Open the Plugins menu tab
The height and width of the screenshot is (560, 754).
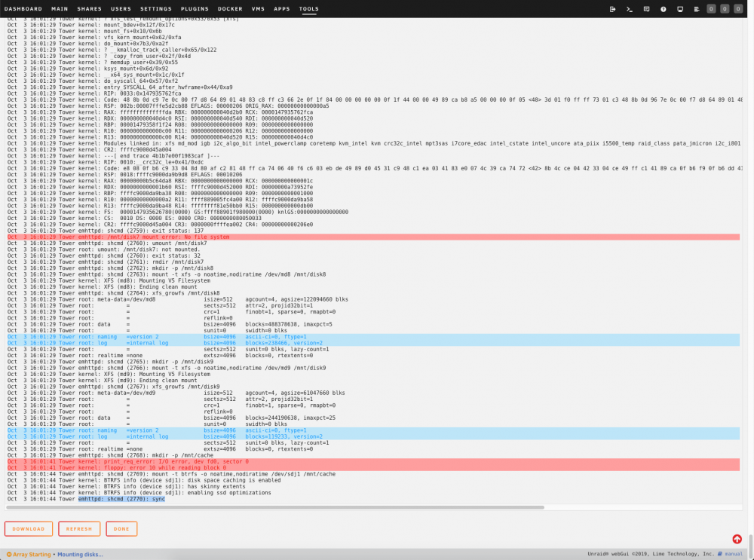tap(195, 8)
